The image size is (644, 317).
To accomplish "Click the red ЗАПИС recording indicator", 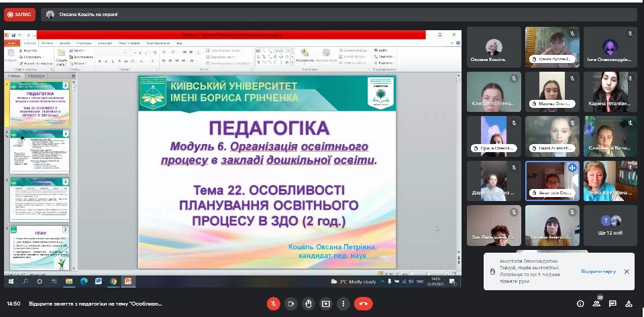I will [x=19, y=14].
